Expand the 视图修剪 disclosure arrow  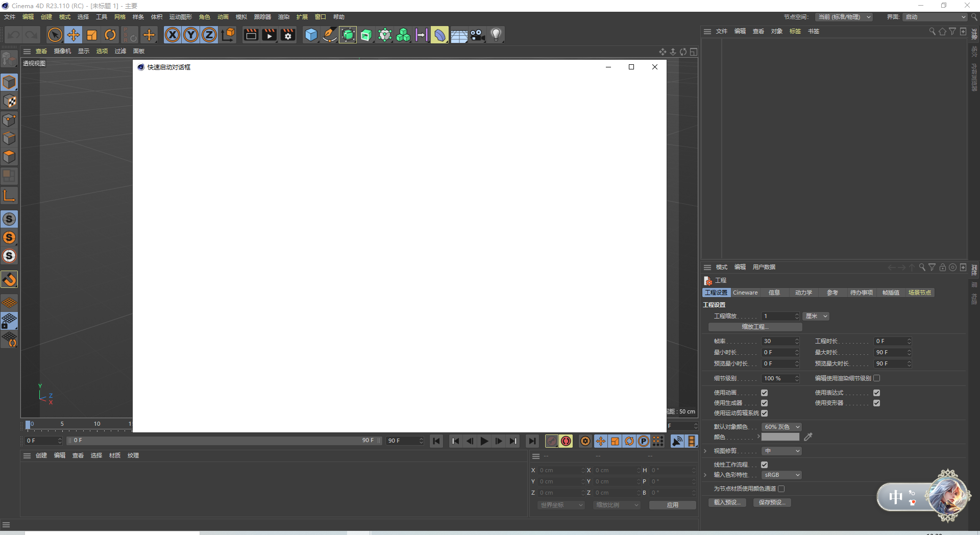tap(706, 451)
